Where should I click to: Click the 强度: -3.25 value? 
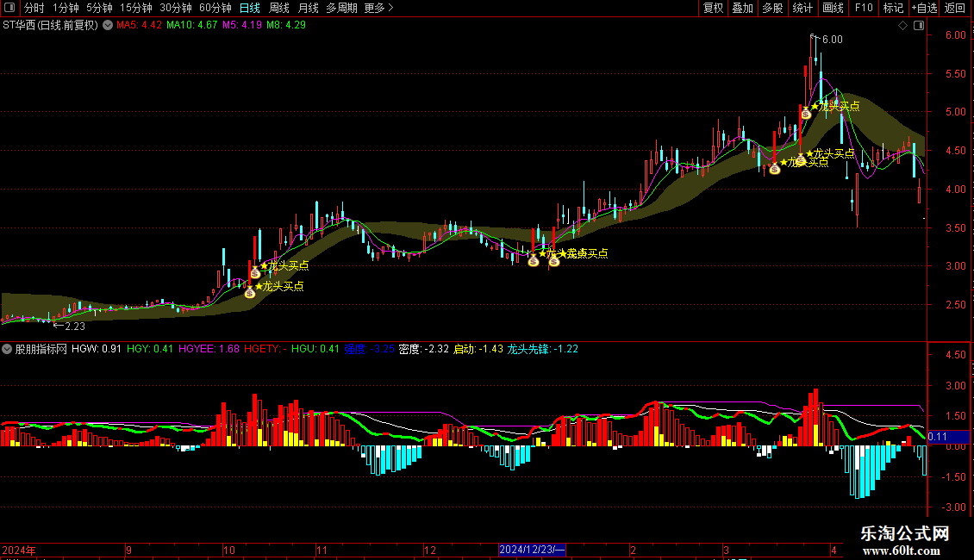369,349
